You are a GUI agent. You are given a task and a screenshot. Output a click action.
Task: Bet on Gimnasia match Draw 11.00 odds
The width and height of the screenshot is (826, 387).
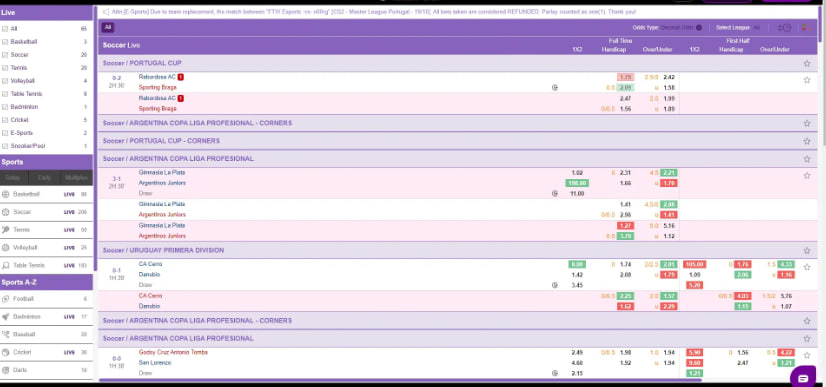577,194
